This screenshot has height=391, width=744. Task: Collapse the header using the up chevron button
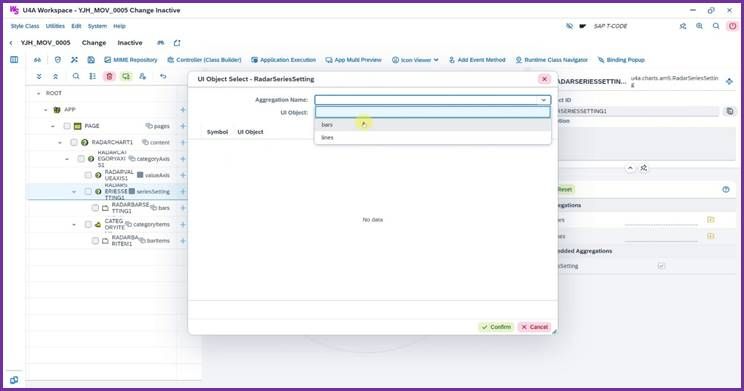(630, 168)
